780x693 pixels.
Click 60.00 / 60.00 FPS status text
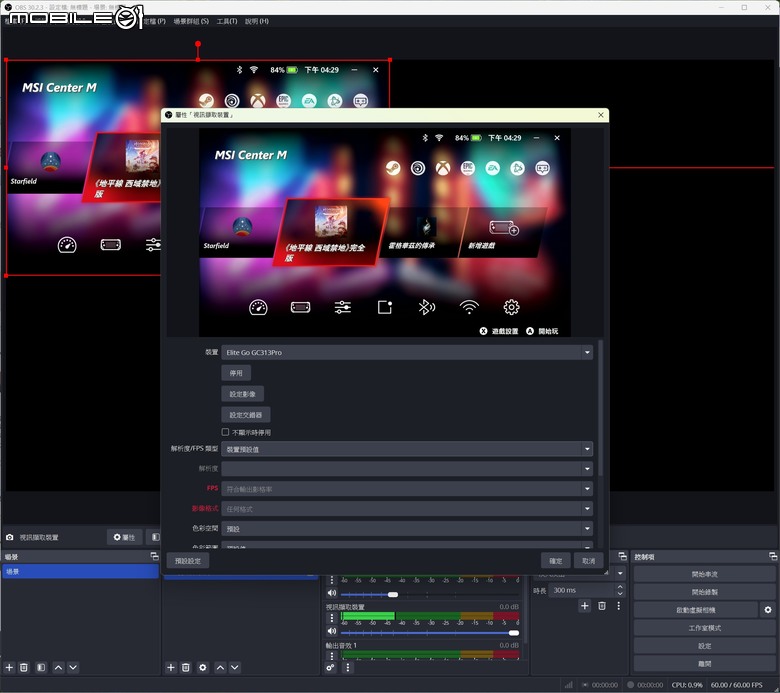point(736,685)
